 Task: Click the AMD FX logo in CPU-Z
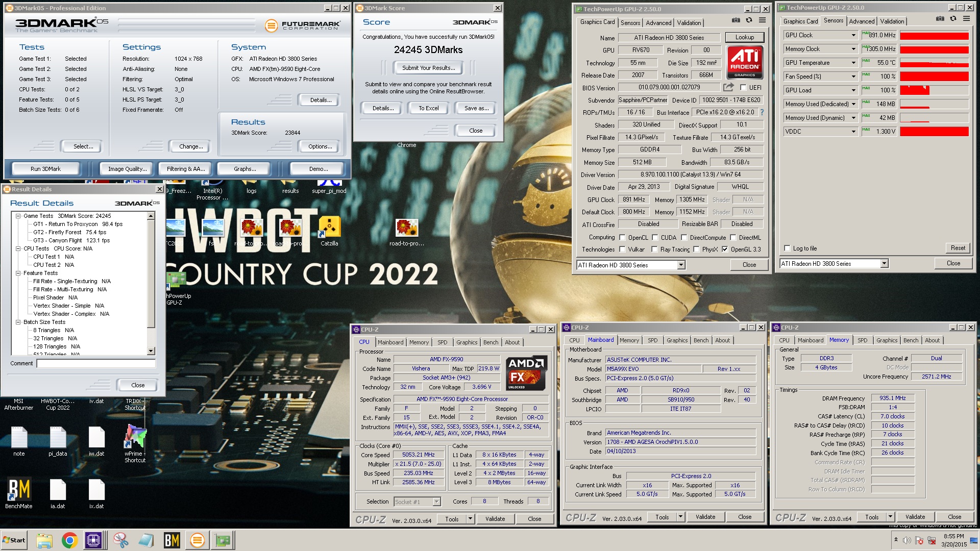527,373
